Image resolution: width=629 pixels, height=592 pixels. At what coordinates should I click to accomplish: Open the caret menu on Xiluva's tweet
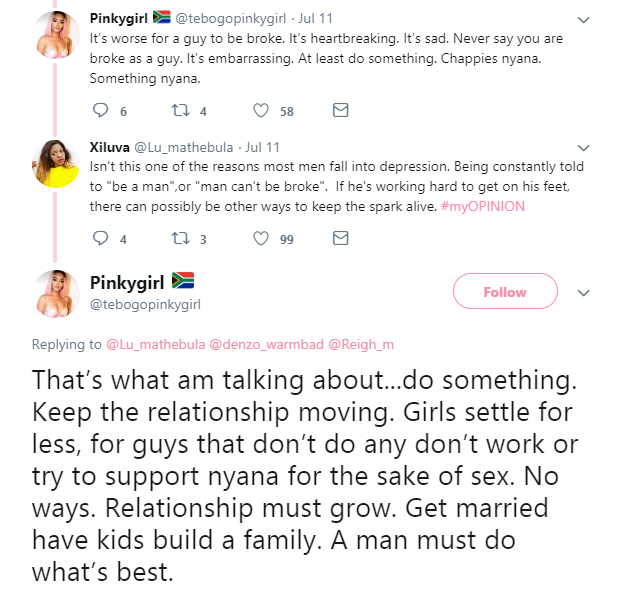click(x=584, y=147)
